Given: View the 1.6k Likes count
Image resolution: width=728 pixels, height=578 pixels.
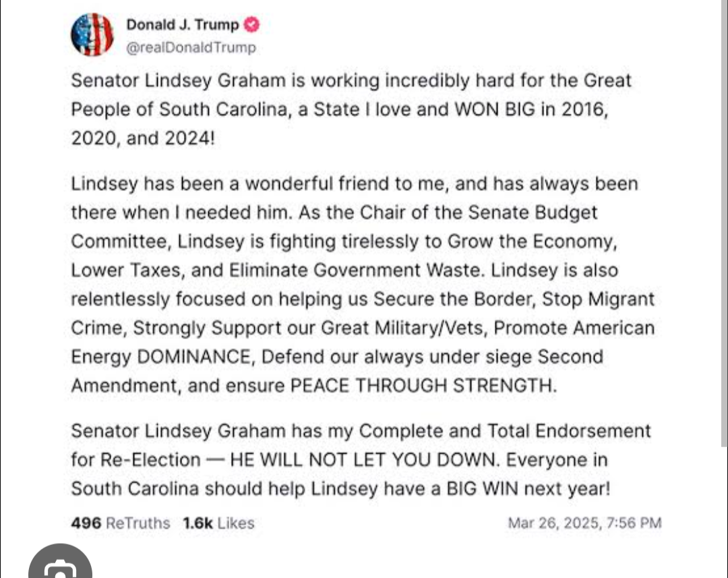Looking at the screenshot, I should pos(218,523).
